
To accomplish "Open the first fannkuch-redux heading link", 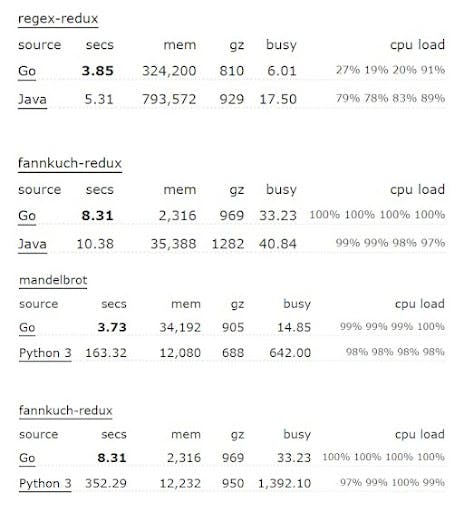I will (70, 163).
